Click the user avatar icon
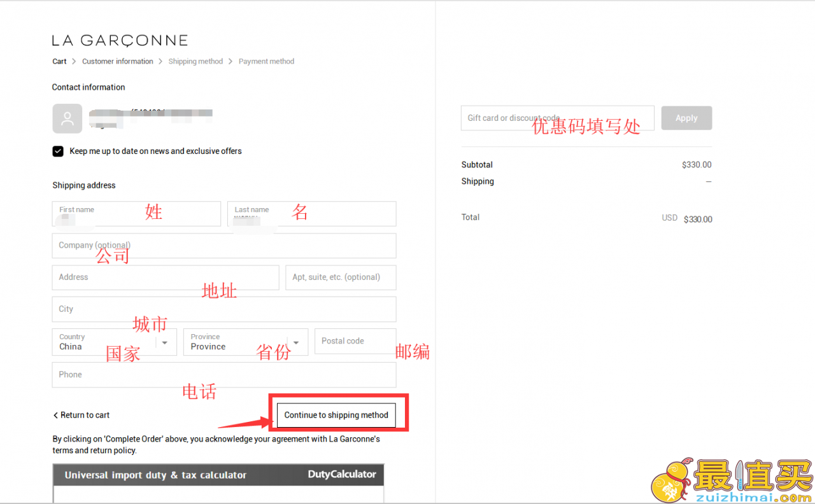This screenshot has width=815, height=504. point(67,118)
